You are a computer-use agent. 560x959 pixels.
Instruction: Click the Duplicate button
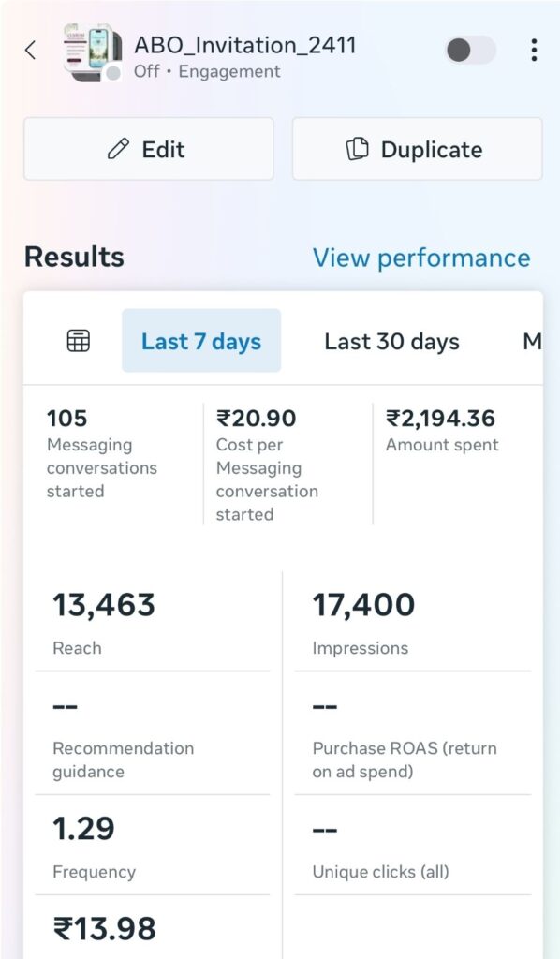[417, 149]
